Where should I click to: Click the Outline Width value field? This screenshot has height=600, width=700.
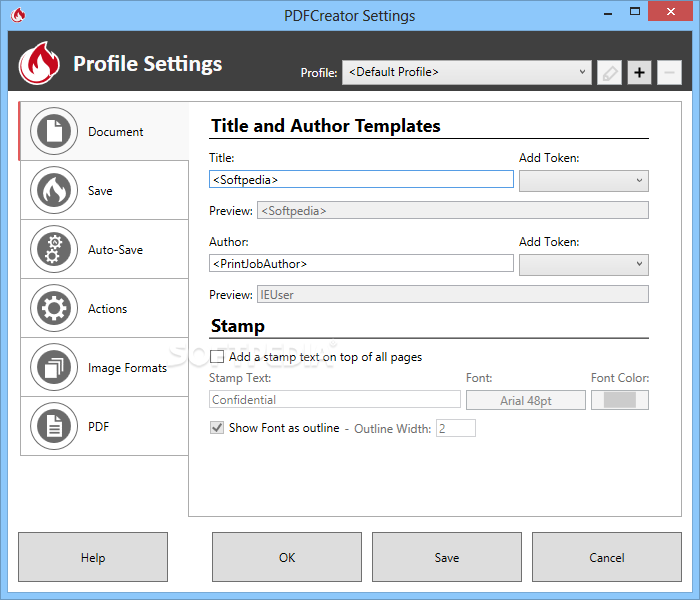click(x=456, y=428)
